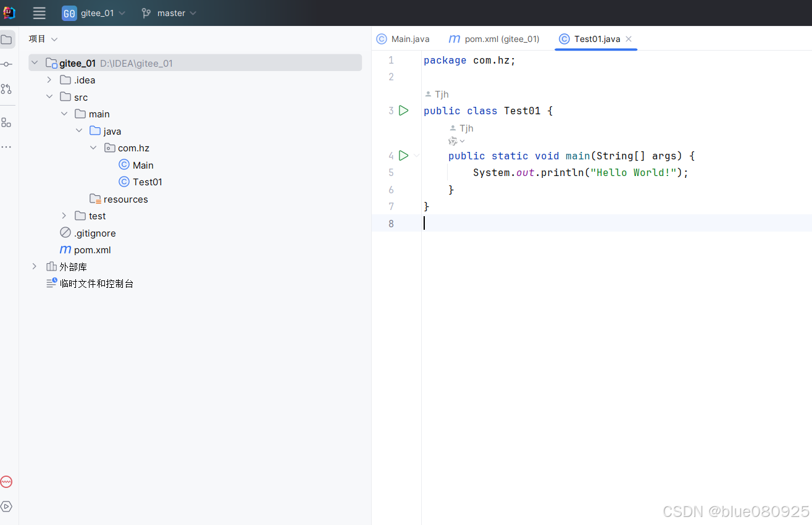
Task: Open the Structure tool window icon
Action: 6,122
